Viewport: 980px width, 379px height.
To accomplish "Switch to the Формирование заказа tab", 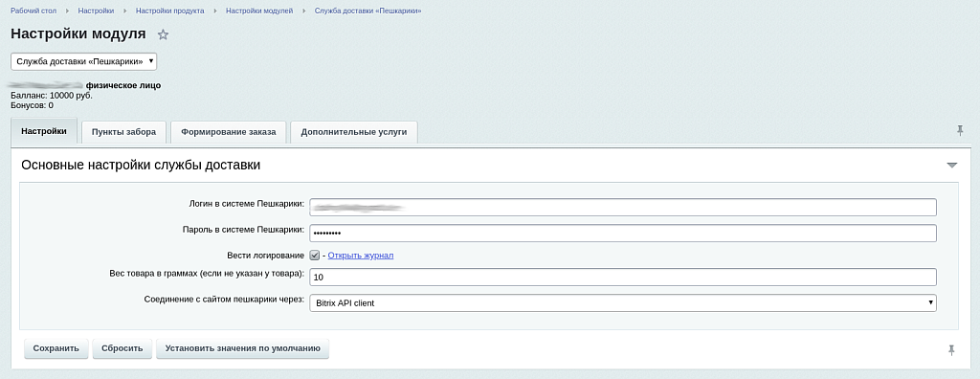I will (x=228, y=132).
